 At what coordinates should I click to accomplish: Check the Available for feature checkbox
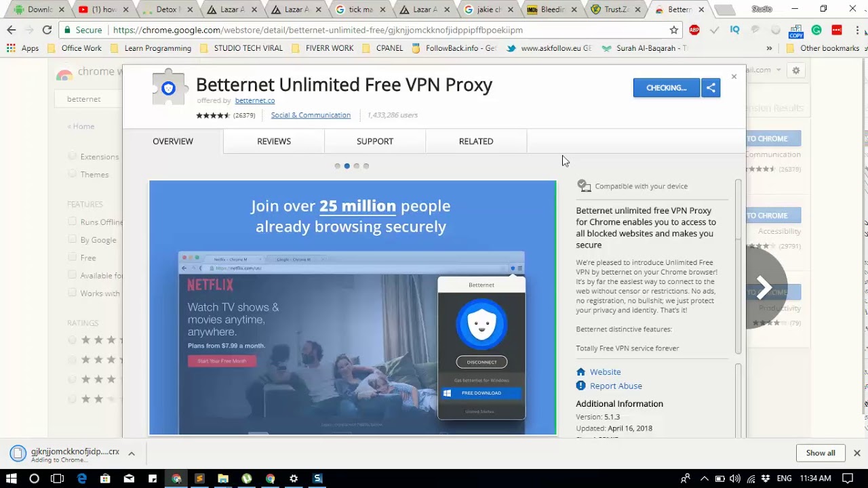tap(72, 274)
